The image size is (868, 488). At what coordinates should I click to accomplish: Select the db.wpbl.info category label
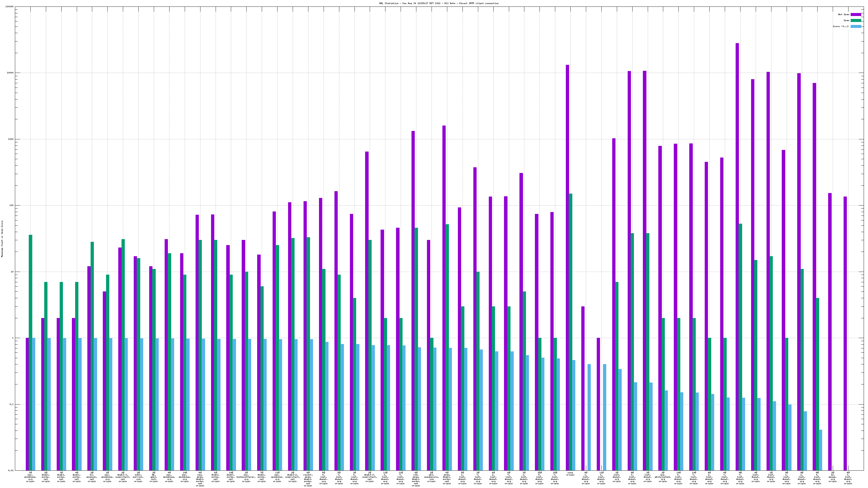click(154, 477)
